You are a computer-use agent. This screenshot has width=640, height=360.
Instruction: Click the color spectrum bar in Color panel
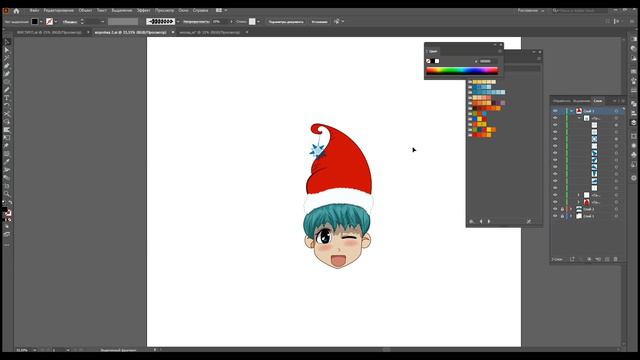tap(462, 71)
